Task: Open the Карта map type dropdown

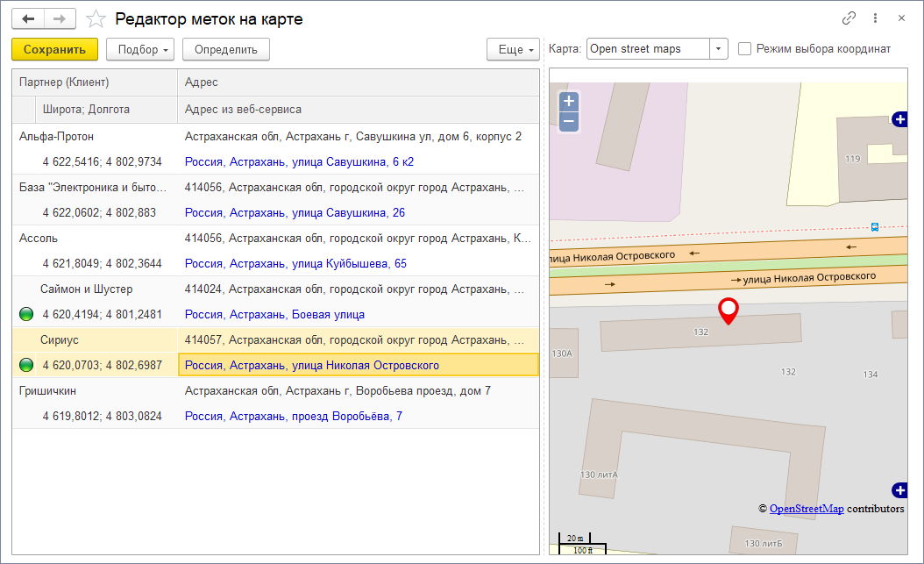Action: pos(718,49)
